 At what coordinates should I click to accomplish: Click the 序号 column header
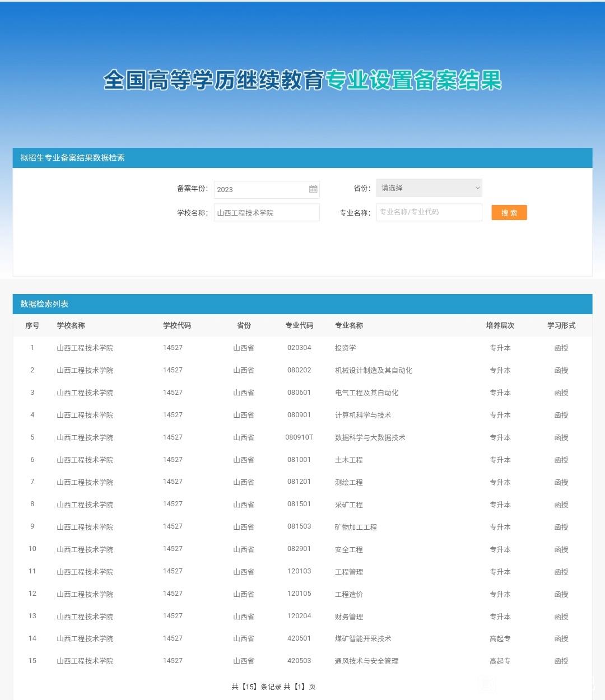[32, 325]
